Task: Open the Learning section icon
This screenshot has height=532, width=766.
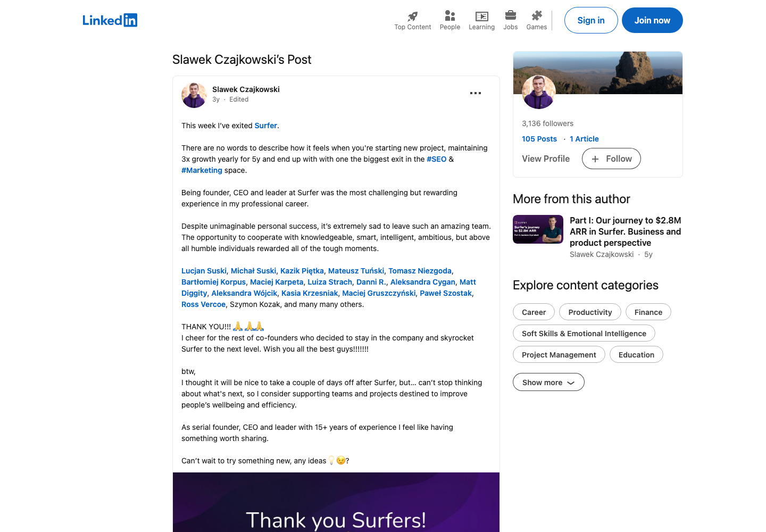Action: pos(481,16)
